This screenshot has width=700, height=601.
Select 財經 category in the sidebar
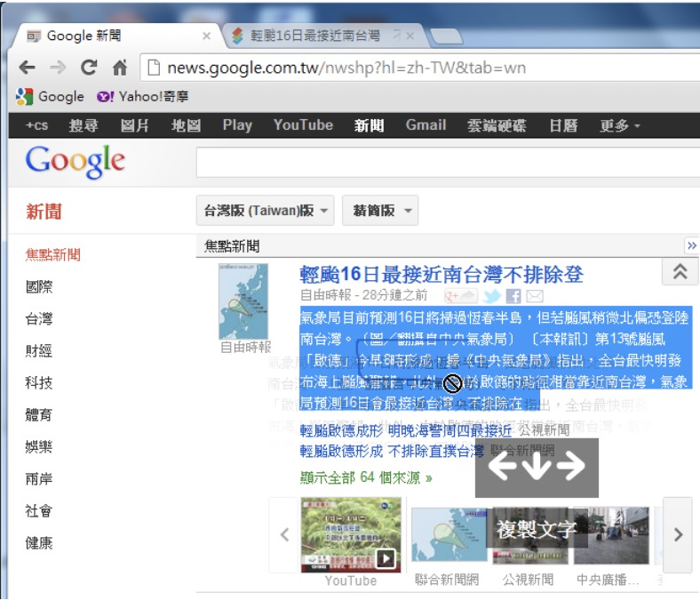(x=39, y=351)
